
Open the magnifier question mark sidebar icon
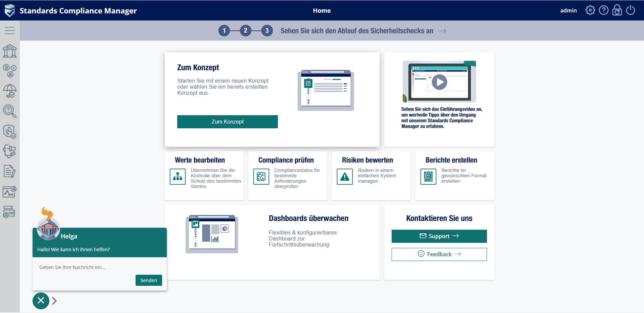[10, 111]
